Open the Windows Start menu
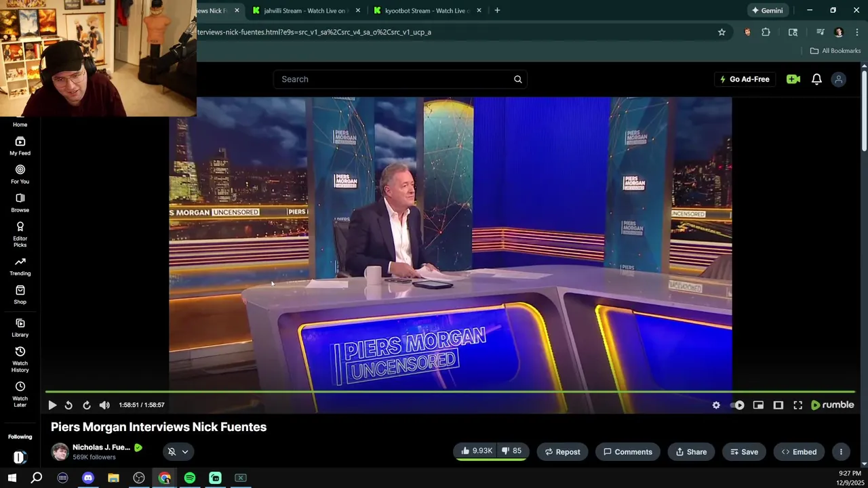 12,478
